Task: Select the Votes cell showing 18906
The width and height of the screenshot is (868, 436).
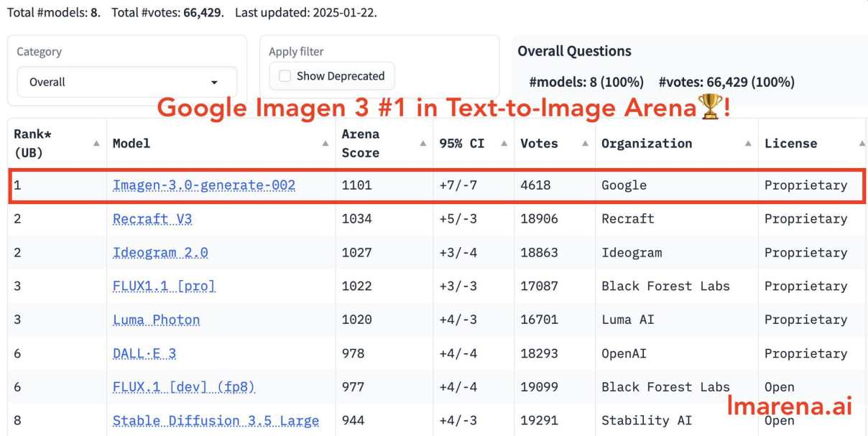Action: coord(539,219)
